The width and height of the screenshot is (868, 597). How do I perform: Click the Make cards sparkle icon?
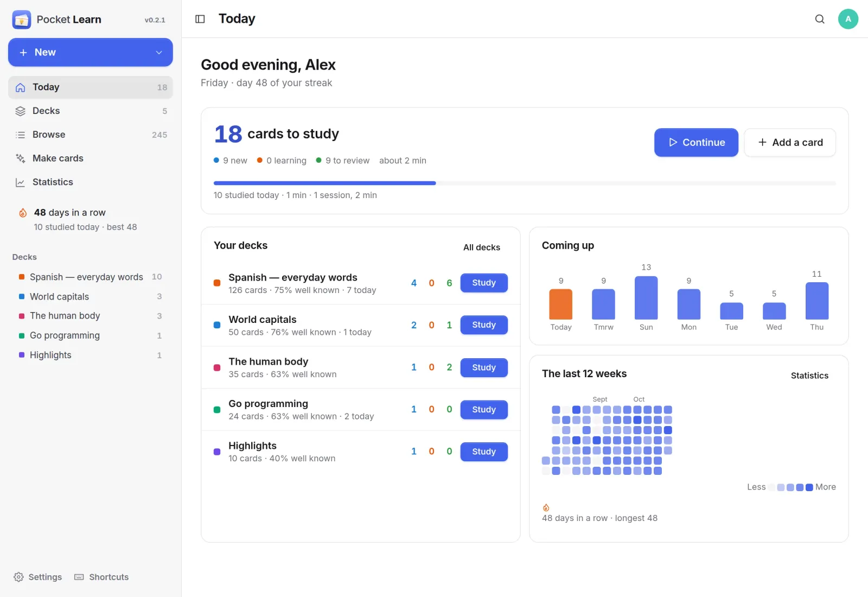click(21, 158)
